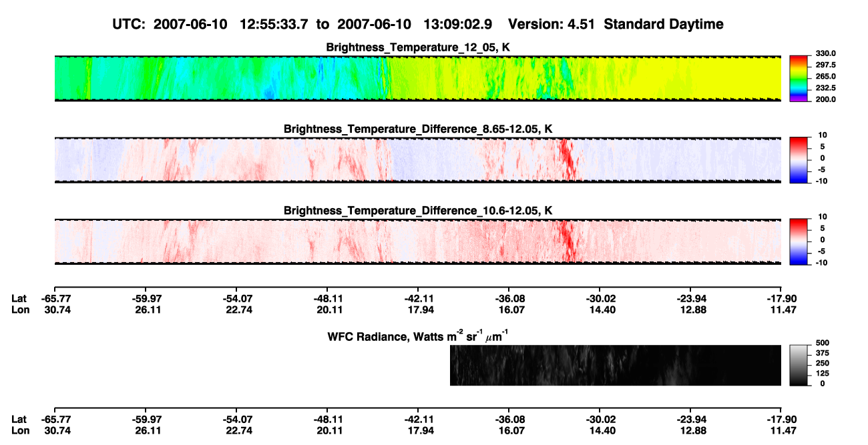This screenshot has width=868, height=445.
Task: Click the Brightness_Temperature_12_05 image strip
Action: pos(417,77)
